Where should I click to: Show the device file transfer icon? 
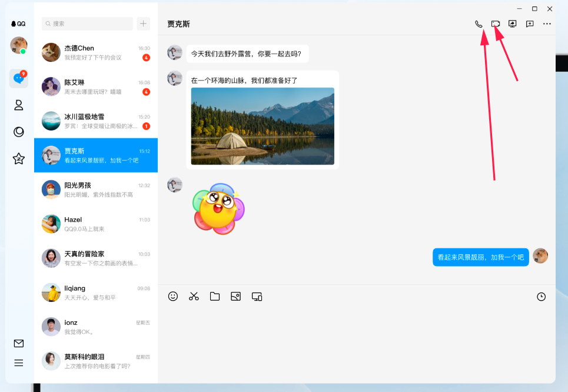(256, 296)
